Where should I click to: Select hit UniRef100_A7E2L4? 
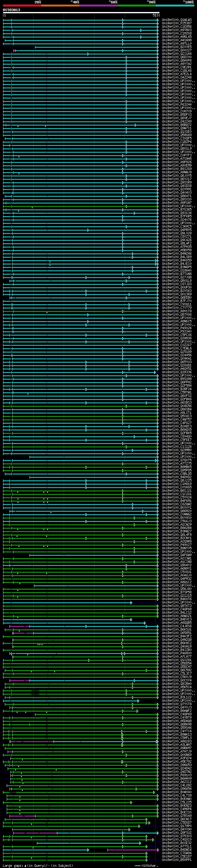coord(177,74)
